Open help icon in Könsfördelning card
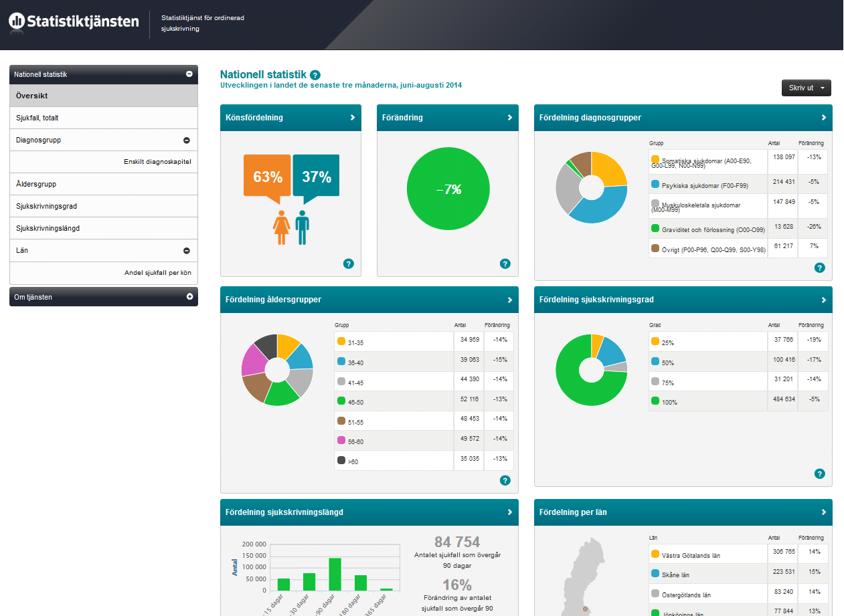 (349, 264)
